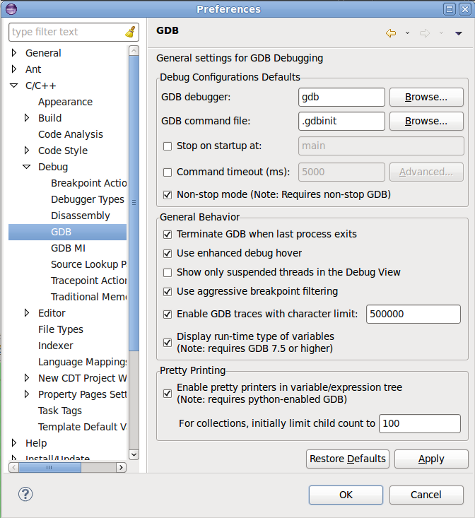This screenshot has width=475, height=518.
Task: Open the back history dropdown arrow
Action: click(x=407, y=33)
